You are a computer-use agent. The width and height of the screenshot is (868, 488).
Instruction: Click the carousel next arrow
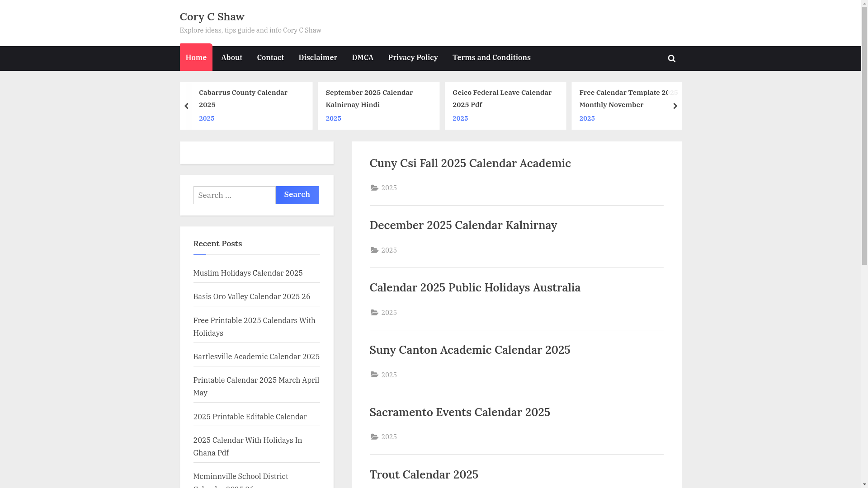[x=675, y=106]
